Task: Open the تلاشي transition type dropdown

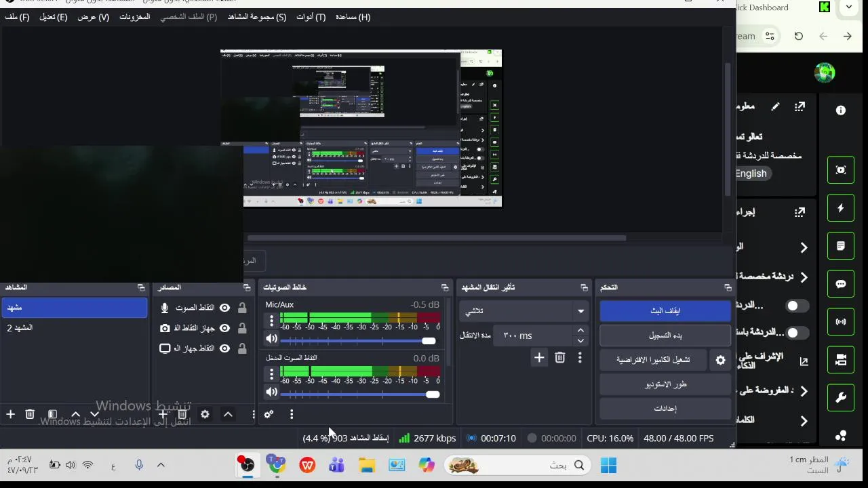Action: click(524, 311)
